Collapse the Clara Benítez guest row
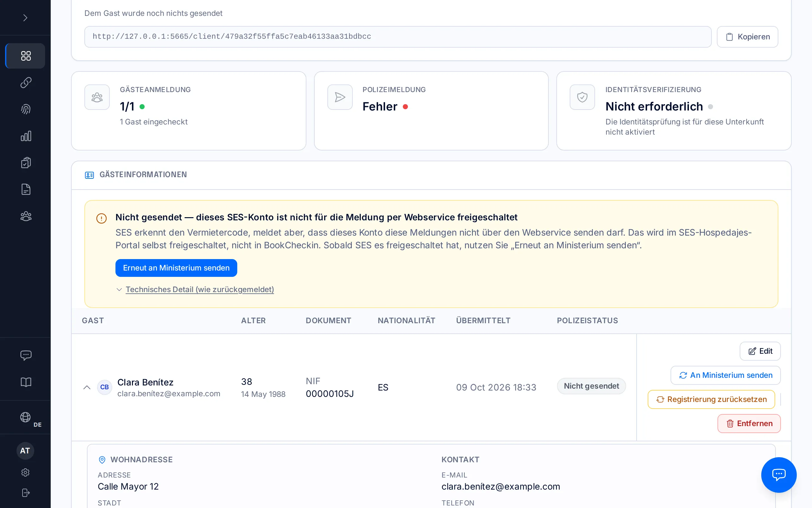 (87, 387)
